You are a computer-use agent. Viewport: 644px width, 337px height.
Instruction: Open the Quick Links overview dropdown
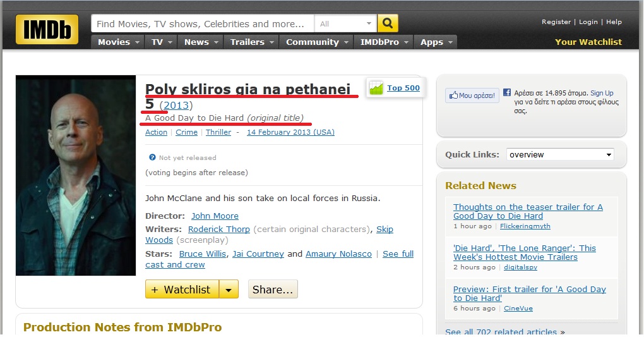pos(560,155)
